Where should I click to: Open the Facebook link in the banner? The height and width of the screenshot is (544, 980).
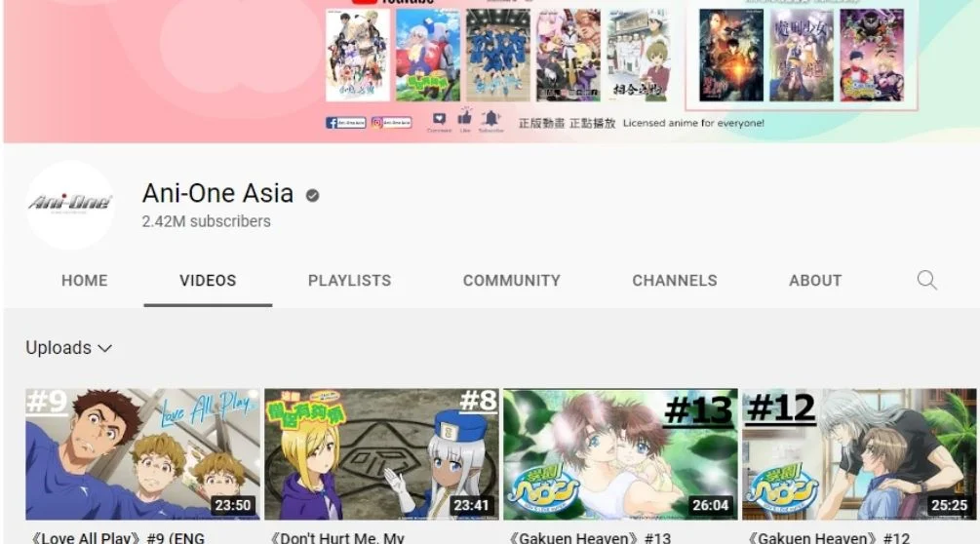pos(345,123)
